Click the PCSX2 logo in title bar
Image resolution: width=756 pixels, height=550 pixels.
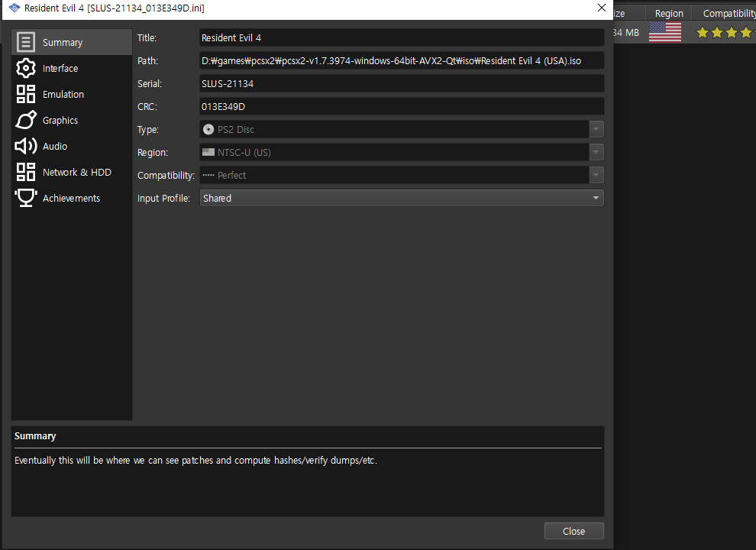pos(15,8)
